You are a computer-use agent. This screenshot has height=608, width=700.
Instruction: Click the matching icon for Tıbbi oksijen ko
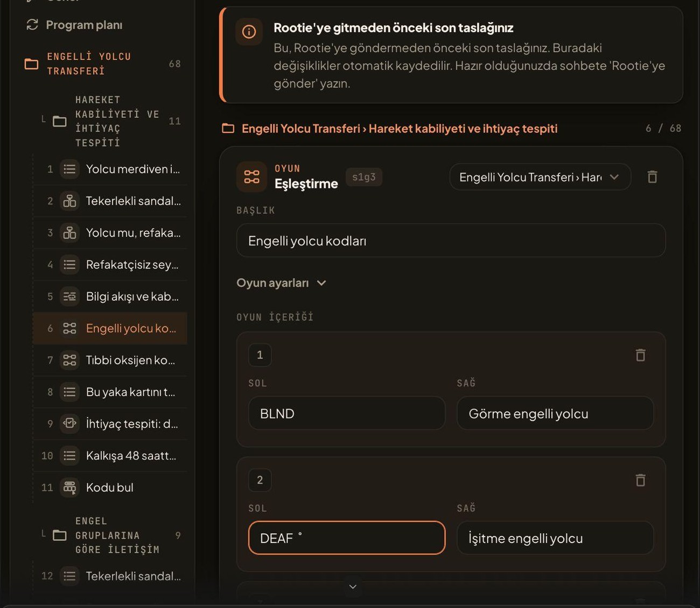pyautogui.click(x=69, y=360)
